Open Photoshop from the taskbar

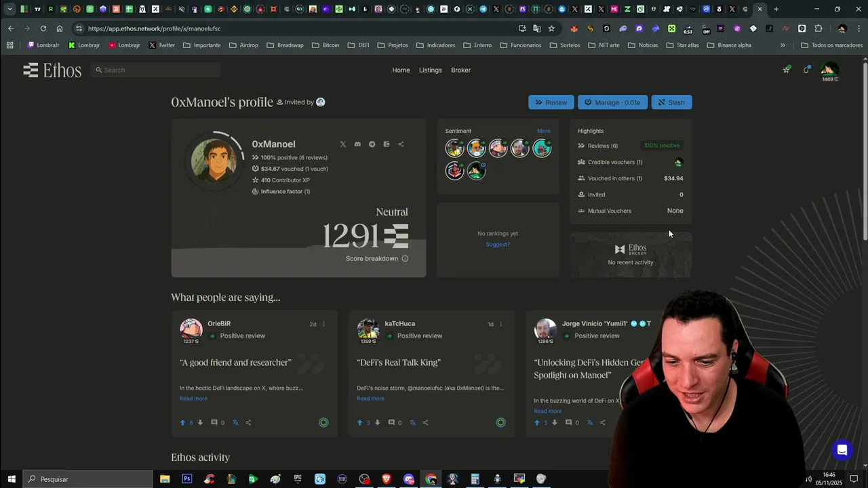click(x=186, y=479)
